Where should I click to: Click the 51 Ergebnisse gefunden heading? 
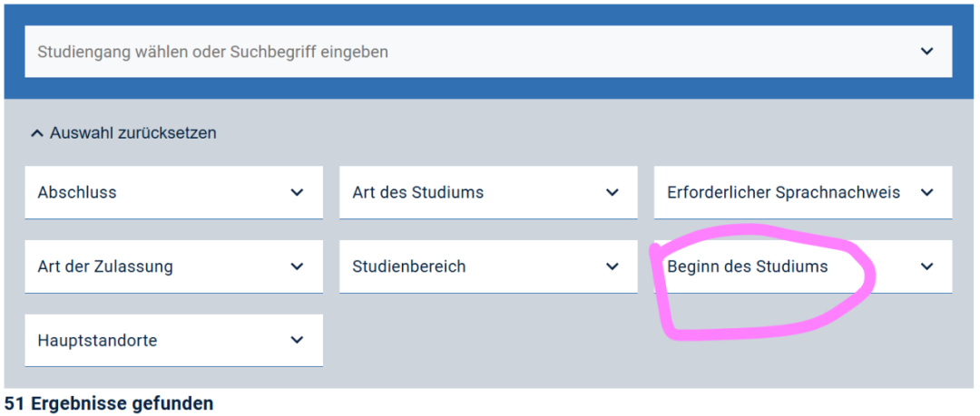coord(109,403)
